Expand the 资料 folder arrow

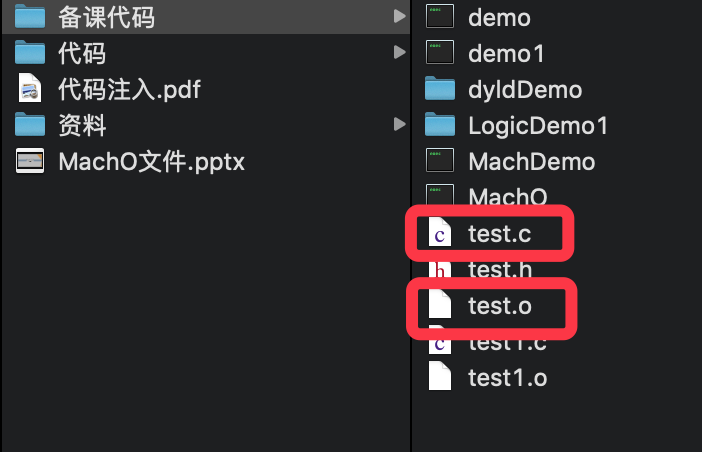(399, 125)
